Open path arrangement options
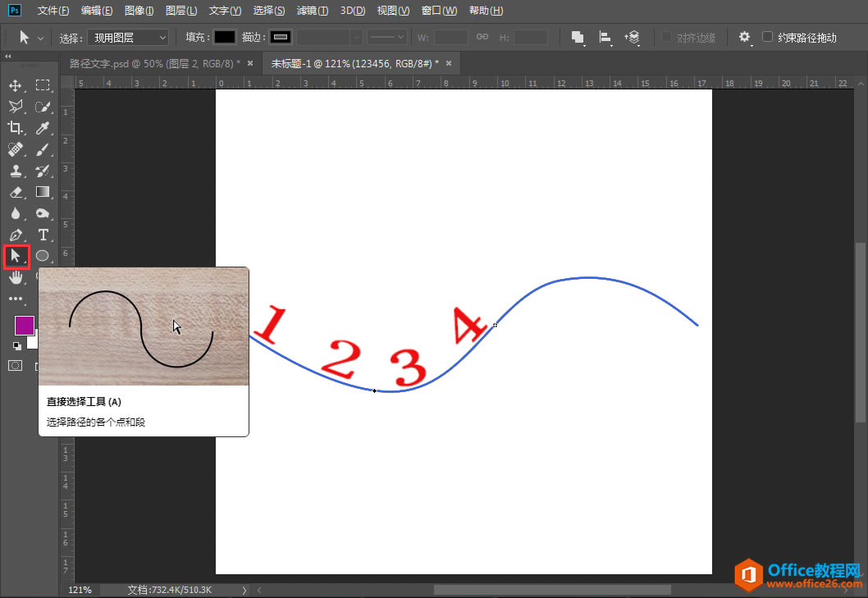868x598 pixels. [633, 38]
